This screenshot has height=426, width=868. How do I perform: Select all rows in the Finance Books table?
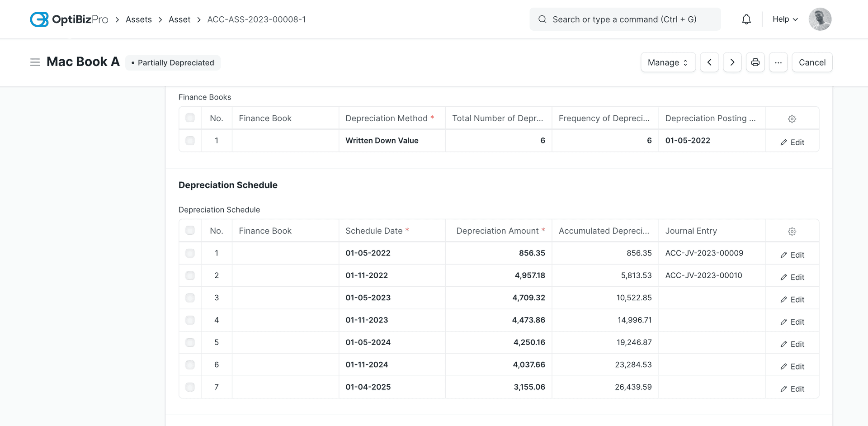tap(190, 117)
